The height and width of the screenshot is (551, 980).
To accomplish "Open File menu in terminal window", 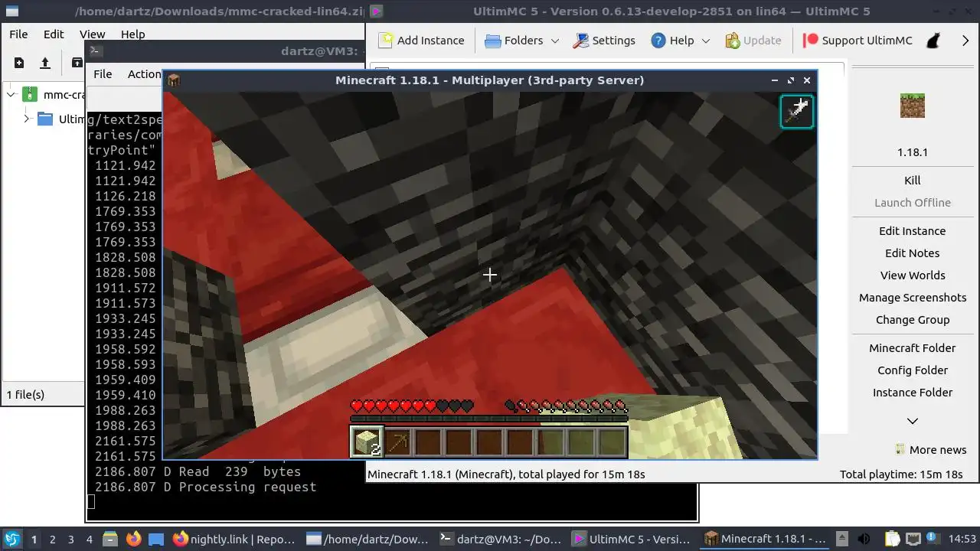I will [103, 74].
